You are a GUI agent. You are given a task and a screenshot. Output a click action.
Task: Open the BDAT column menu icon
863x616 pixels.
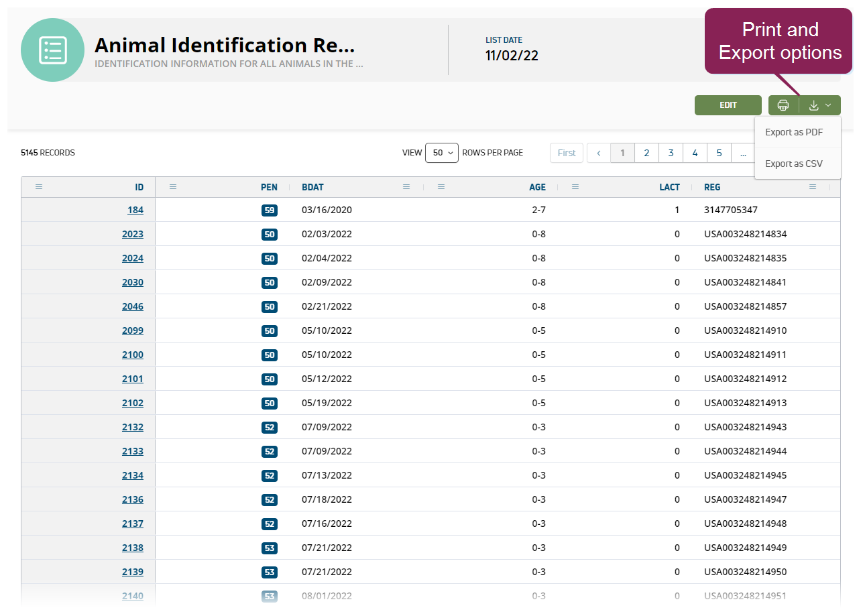click(x=406, y=187)
